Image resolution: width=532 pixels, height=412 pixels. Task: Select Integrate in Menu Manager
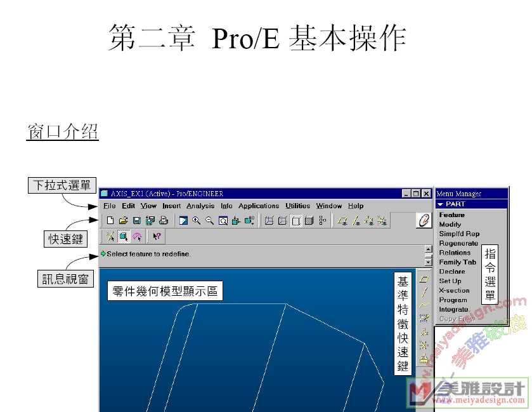pyautogui.click(x=453, y=309)
